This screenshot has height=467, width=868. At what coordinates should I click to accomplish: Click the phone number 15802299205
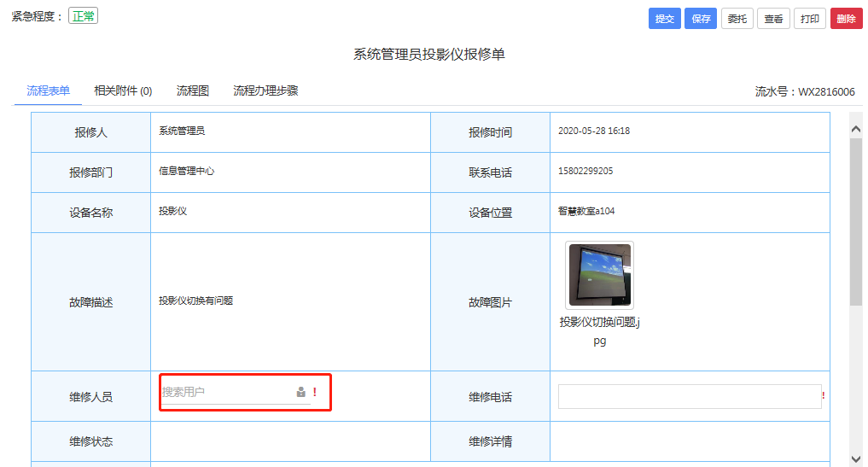pyautogui.click(x=585, y=172)
